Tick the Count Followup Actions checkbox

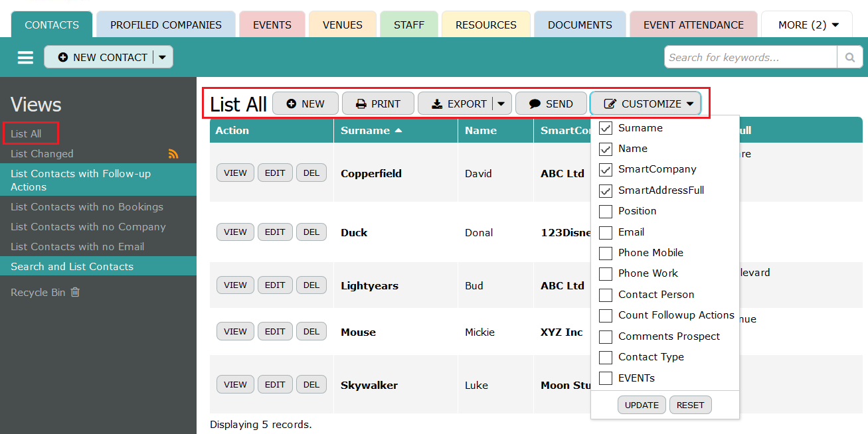tap(606, 315)
